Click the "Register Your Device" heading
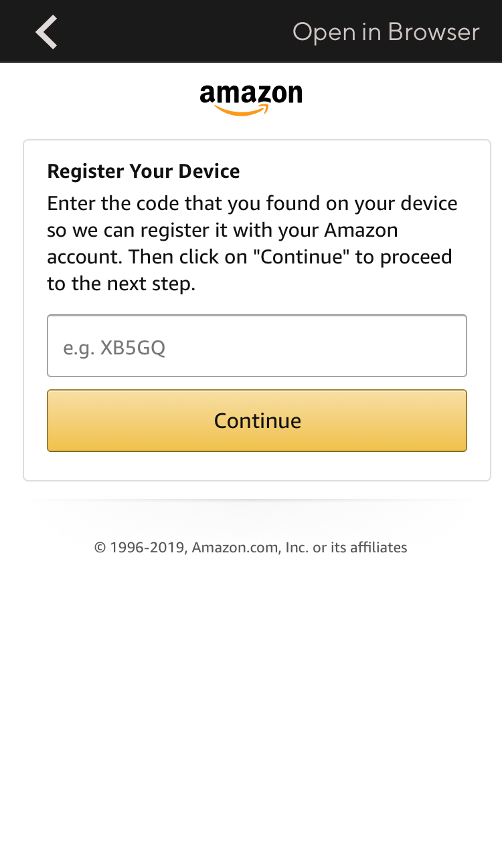The image size is (502, 868). [x=143, y=171]
